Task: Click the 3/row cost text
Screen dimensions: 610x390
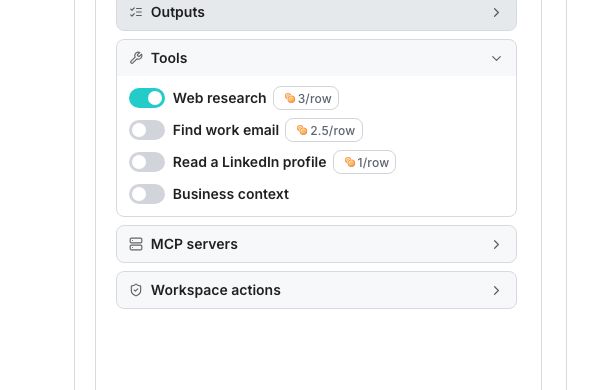Action: [x=315, y=98]
